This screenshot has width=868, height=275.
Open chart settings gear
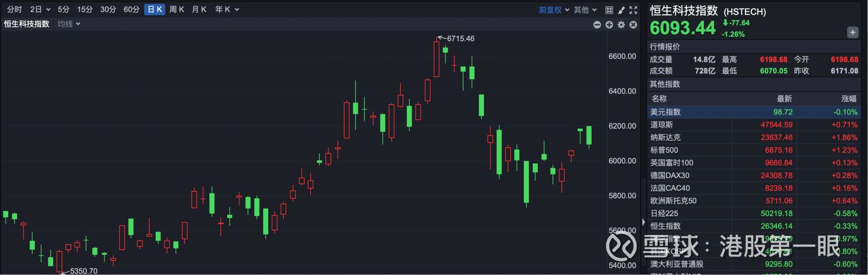pyautogui.click(x=621, y=25)
